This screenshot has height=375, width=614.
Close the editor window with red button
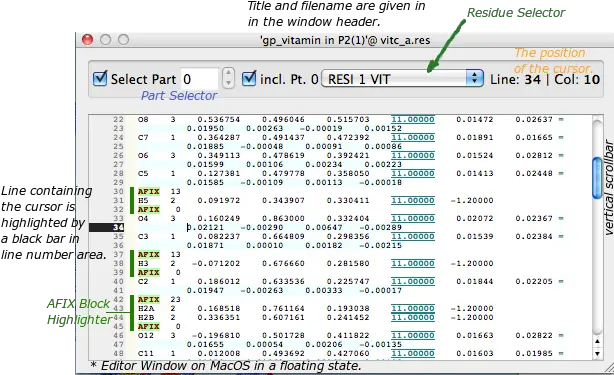(87, 40)
